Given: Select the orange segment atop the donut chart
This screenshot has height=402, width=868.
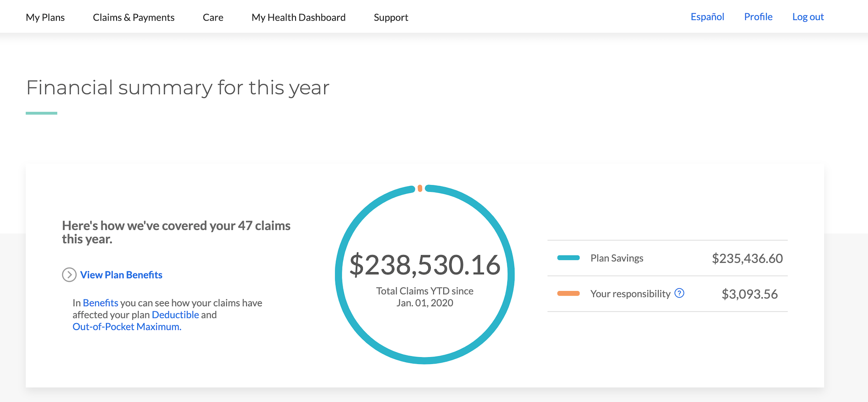Looking at the screenshot, I should point(420,187).
